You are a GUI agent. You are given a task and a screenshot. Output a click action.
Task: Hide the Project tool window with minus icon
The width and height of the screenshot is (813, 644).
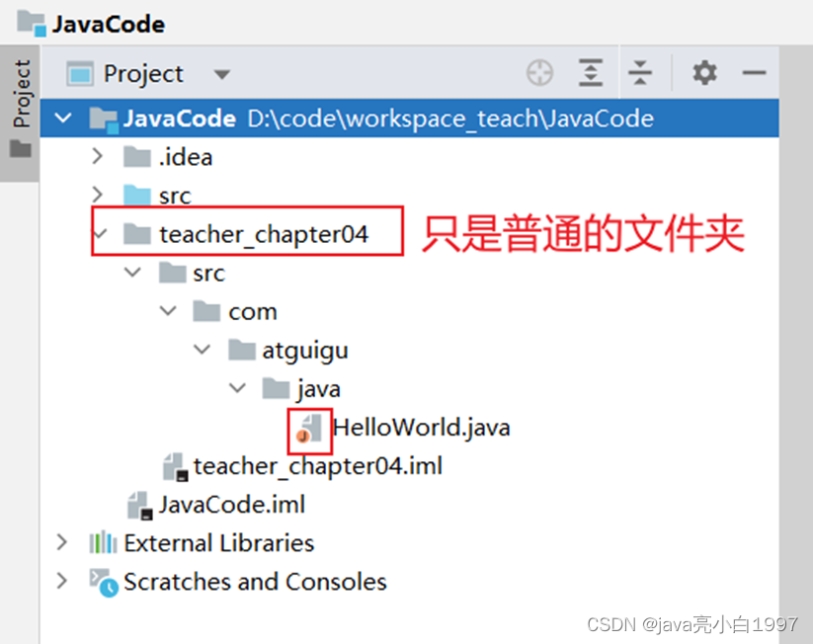click(754, 72)
